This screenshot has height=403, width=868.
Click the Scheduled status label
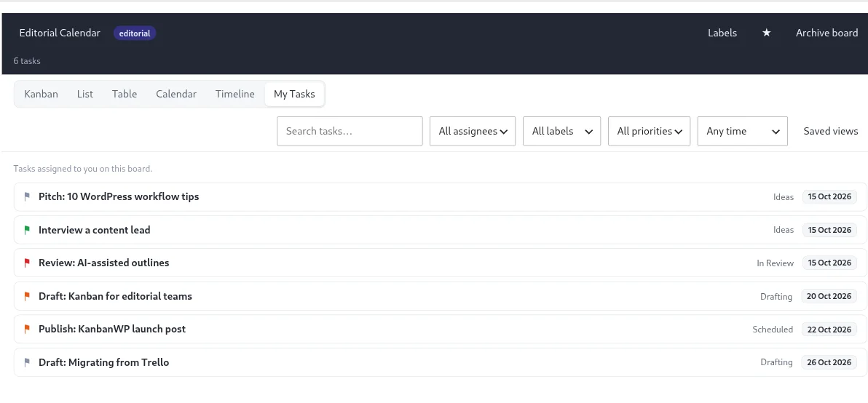pos(773,330)
